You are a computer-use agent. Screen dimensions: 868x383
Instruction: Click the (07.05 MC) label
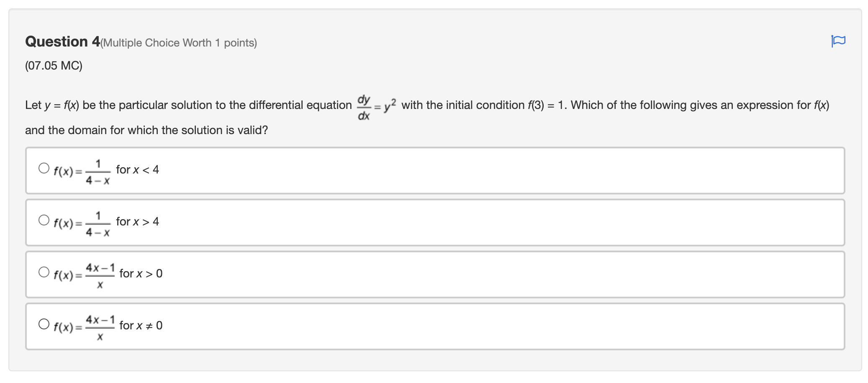coord(54,65)
